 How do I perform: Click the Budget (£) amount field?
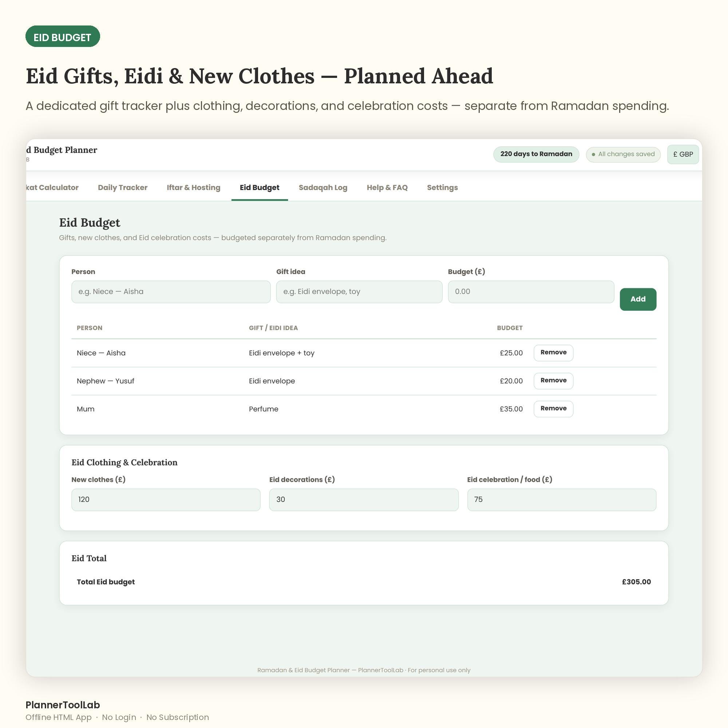click(531, 292)
